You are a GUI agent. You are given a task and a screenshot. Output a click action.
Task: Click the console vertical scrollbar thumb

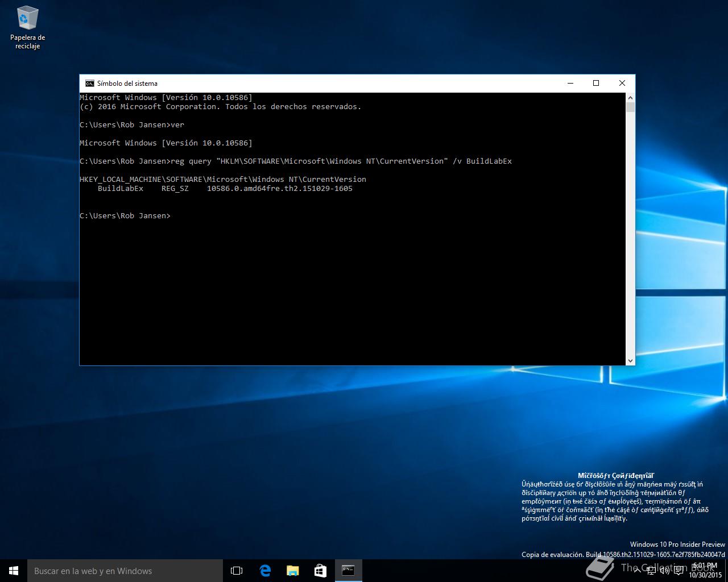tap(630, 107)
